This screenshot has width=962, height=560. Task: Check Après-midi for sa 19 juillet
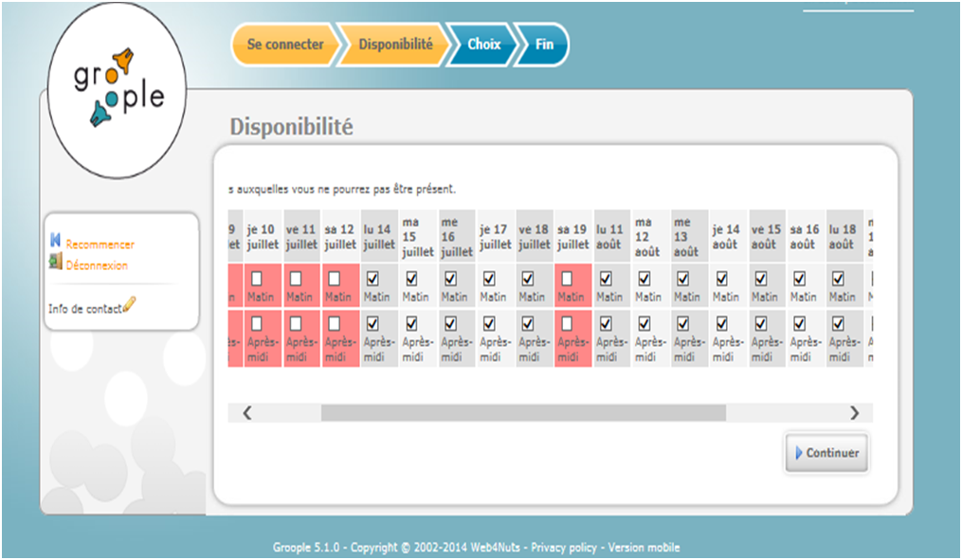pos(567,323)
